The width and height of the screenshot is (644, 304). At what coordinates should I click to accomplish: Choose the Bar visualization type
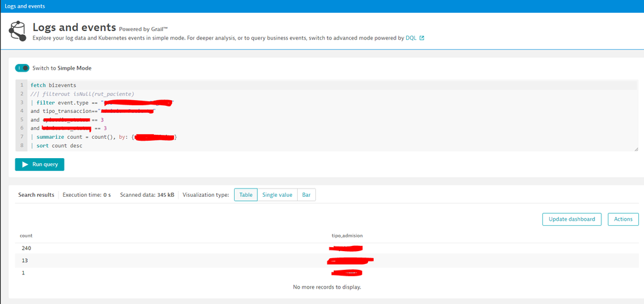click(306, 195)
